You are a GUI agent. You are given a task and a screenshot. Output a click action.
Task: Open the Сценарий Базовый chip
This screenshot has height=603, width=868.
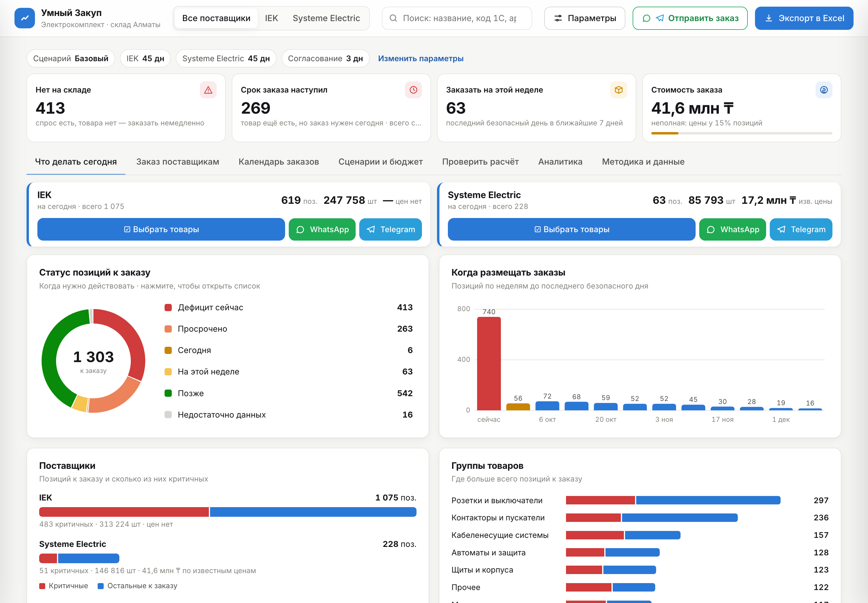(71, 58)
